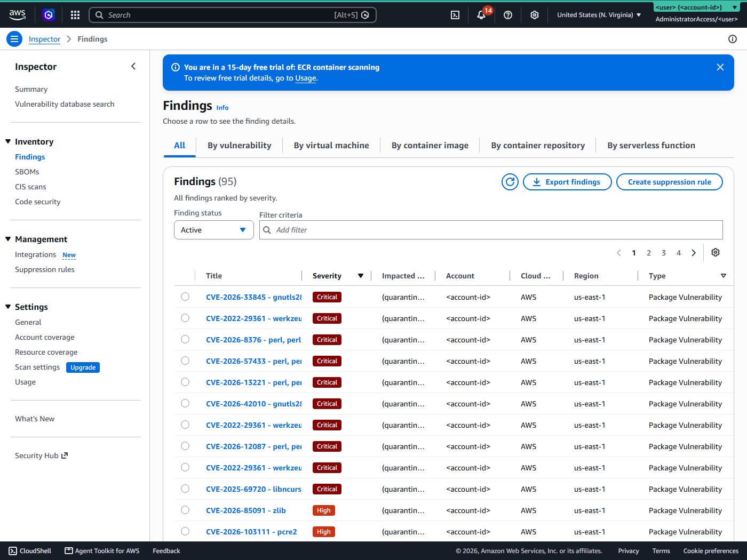The height and width of the screenshot is (560, 747).
Task: Collapse the Management section
Action: 8,239
